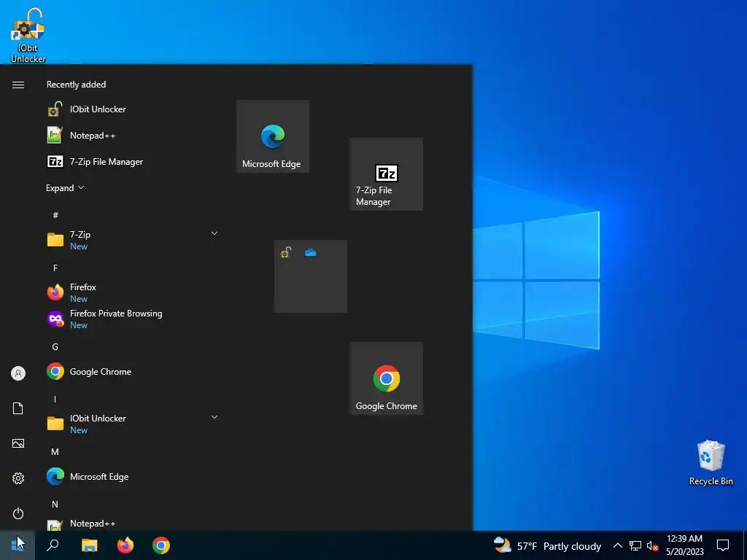Expand the IObit Unlocker folder chevron
Image resolution: width=747 pixels, height=560 pixels.
coord(214,417)
